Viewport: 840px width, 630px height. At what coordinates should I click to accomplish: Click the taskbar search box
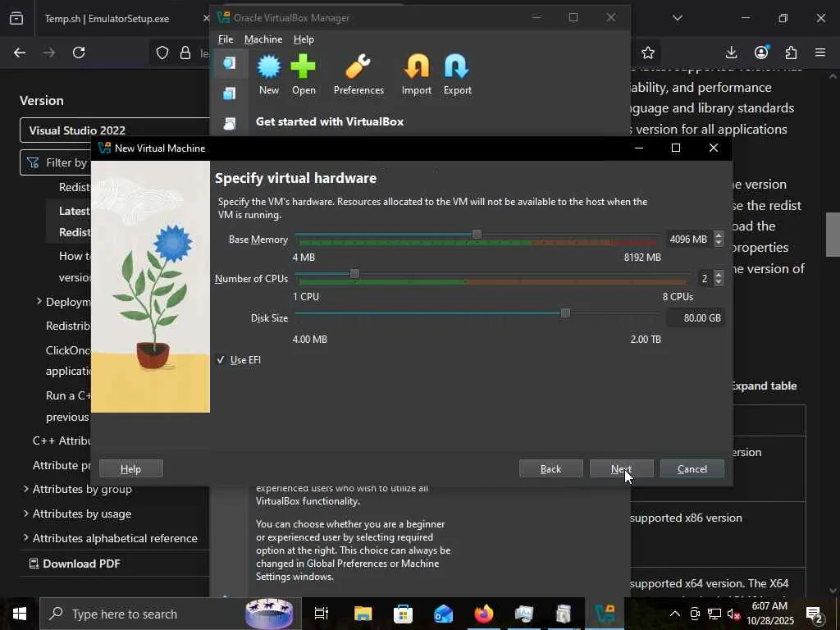point(171,614)
